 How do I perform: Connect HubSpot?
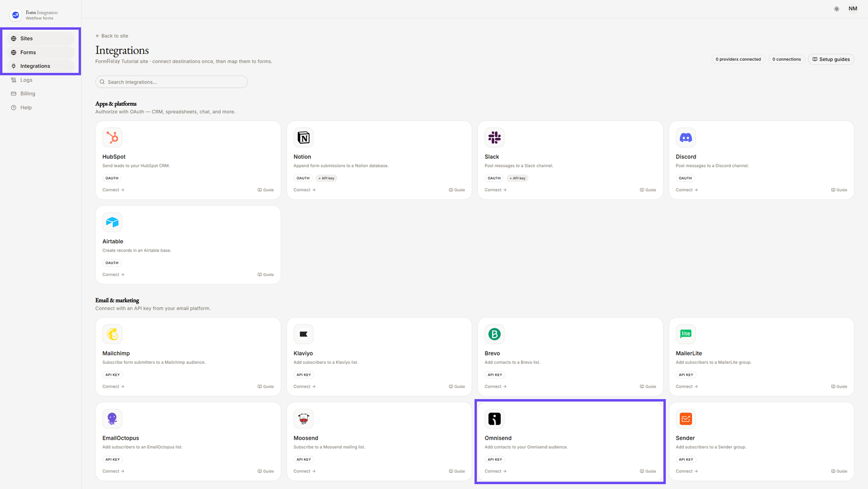coord(113,190)
